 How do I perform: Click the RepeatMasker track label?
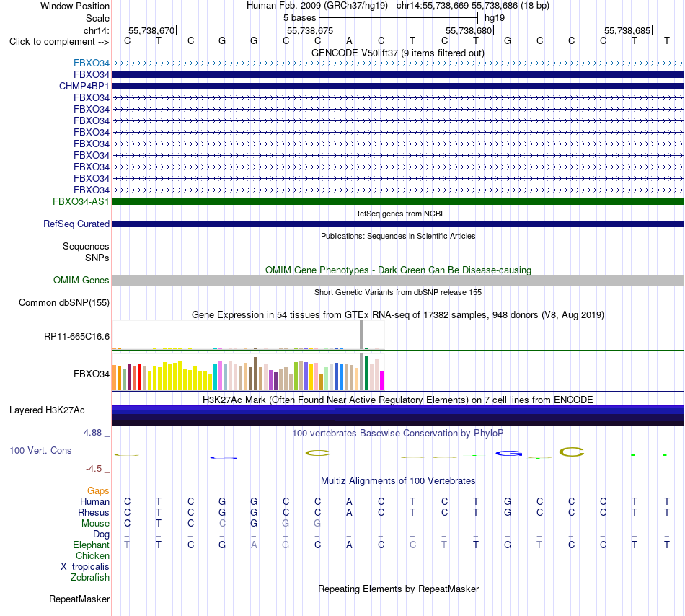79,599
